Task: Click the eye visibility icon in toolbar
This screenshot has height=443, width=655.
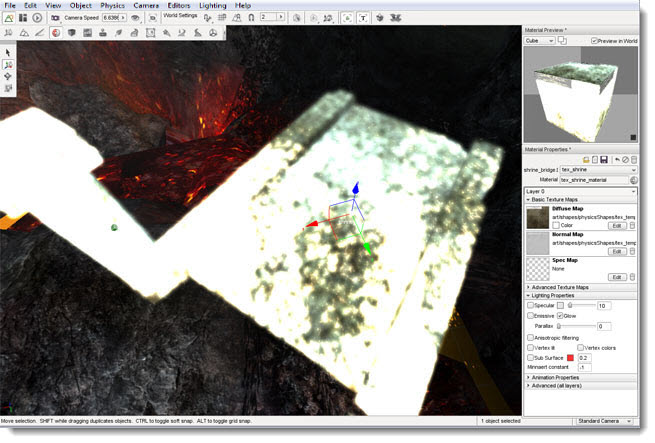Action: [x=134, y=18]
